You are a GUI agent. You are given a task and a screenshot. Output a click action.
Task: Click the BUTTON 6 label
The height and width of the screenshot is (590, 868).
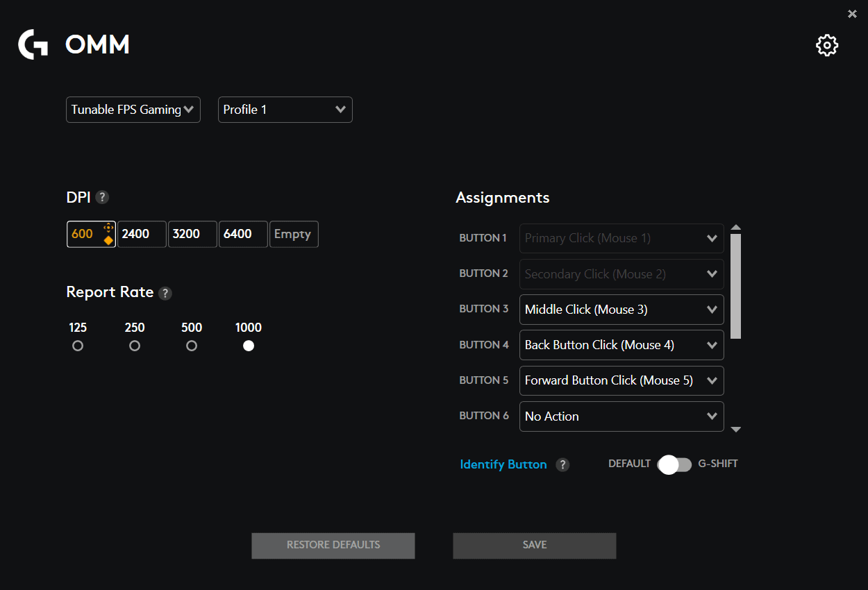(x=484, y=416)
